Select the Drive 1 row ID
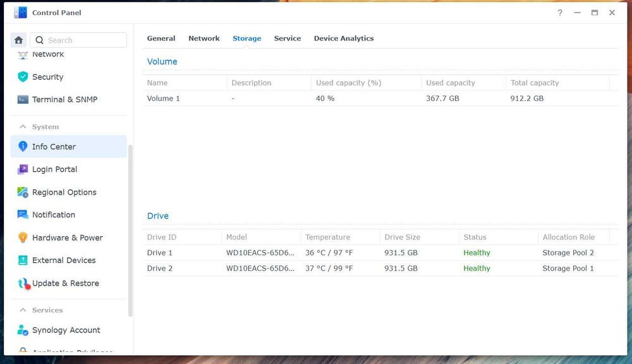Image resolution: width=632 pixels, height=364 pixels. click(160, 253)
